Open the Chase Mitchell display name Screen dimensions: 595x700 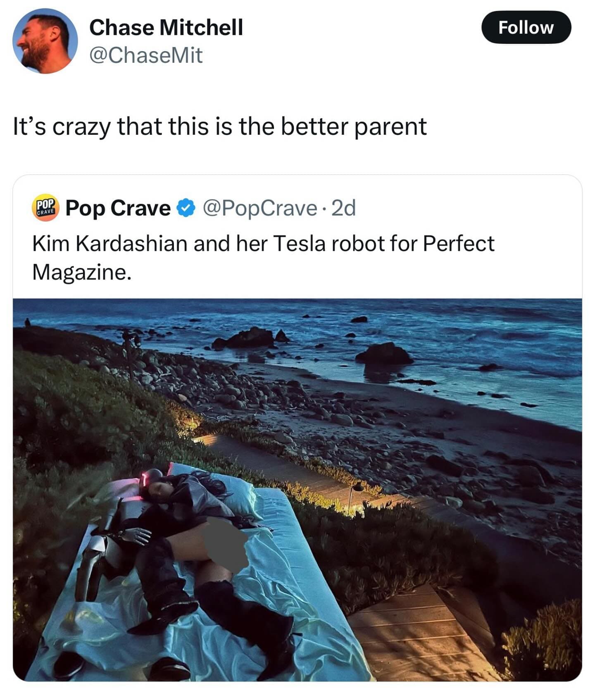tap(166, 28)
